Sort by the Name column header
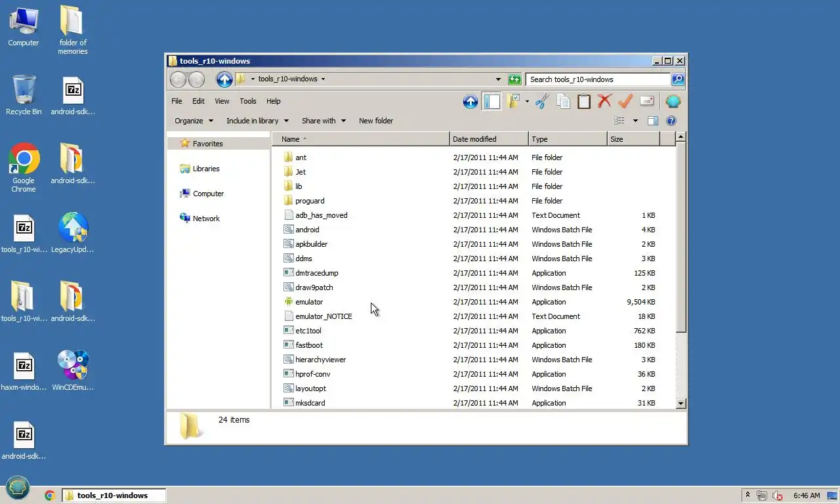 coord(361,139)
